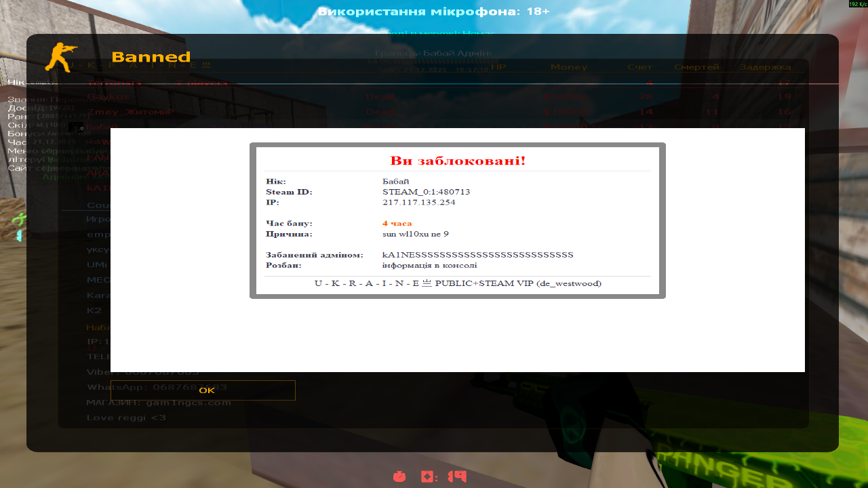Click the red bomb timer HUD icon
This screenshot has width=868, height=488.
coord(399,476)
